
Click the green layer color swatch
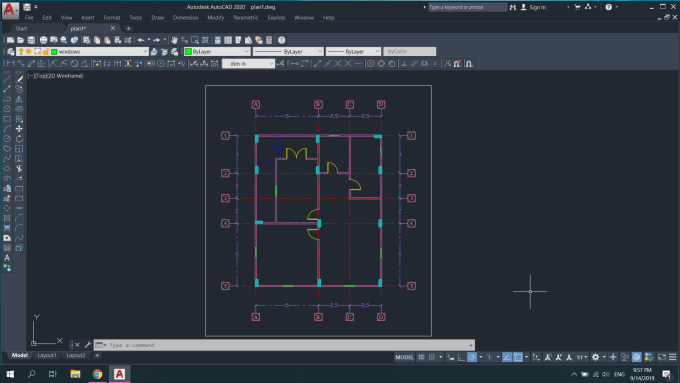pos(54,52)
